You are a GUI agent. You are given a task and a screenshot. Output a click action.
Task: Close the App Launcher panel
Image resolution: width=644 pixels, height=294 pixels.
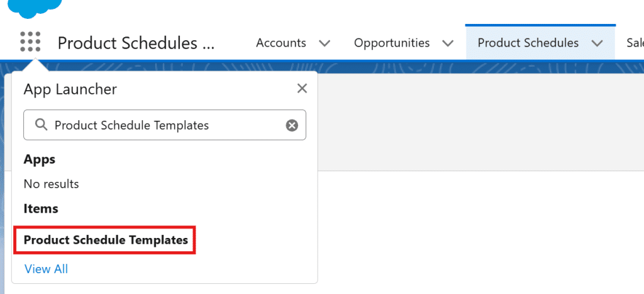click(302, 89)
